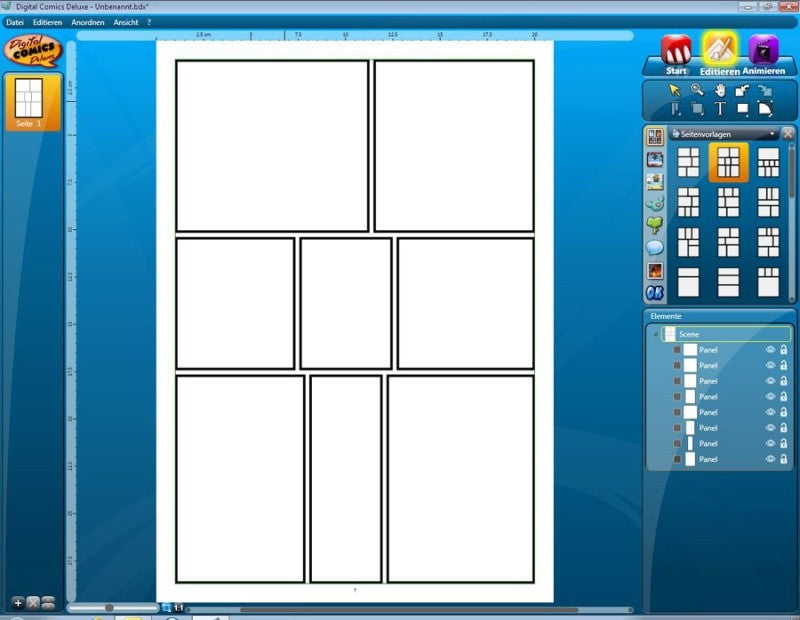Select the Text tool (T icon)
Image resolution: width=800 pixels, height=620 pixels.
coord(720,109)
